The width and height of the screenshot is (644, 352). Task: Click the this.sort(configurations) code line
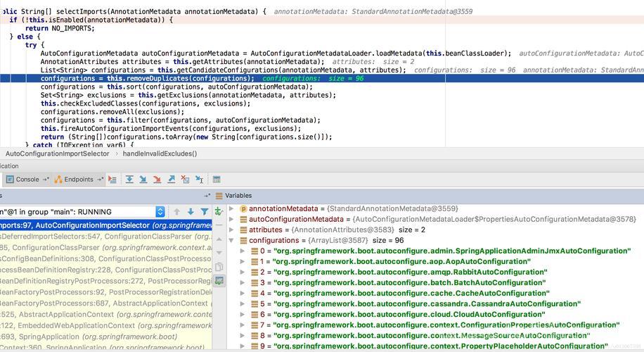point(176,87)
